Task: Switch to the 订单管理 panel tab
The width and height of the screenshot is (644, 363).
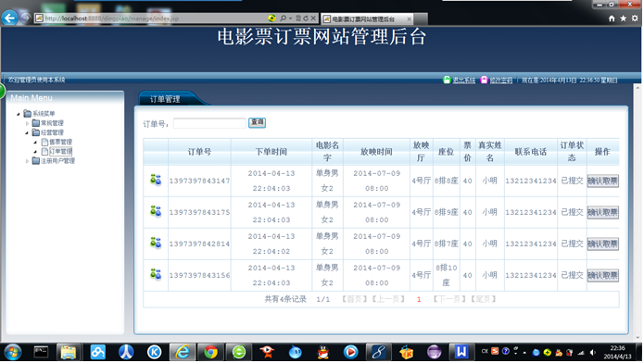Action: pos(165,99)
